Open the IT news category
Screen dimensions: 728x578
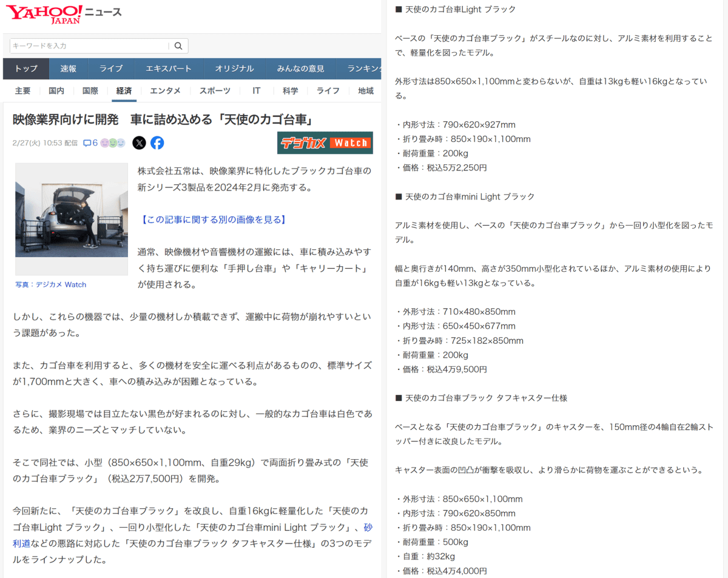pos(257,91)
